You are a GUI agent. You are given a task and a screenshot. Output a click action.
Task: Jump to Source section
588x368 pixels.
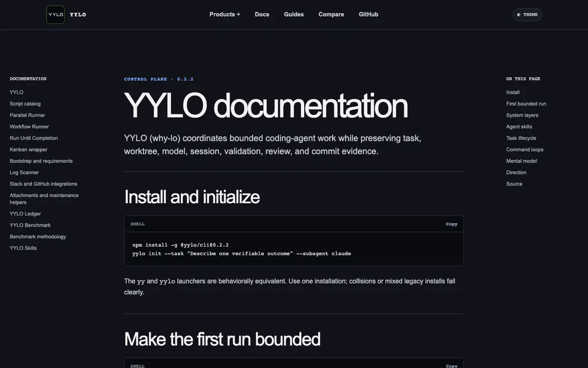tap(514, 184)
